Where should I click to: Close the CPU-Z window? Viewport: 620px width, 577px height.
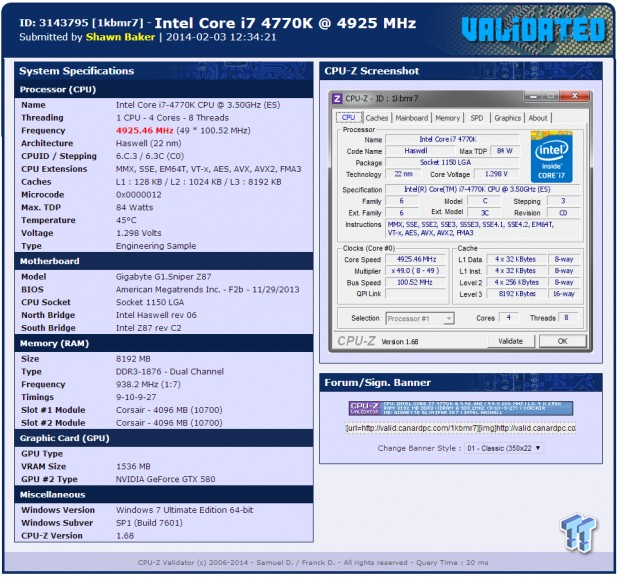575,96
